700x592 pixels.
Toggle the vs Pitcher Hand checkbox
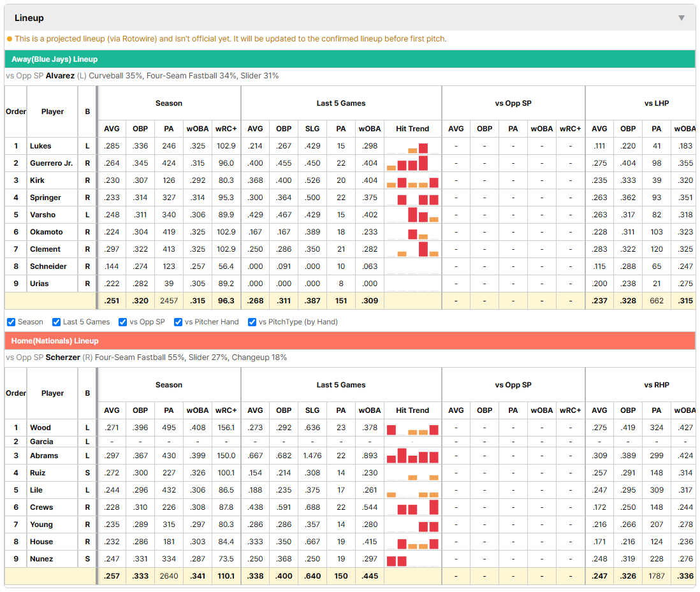click(x=178, y=322)
